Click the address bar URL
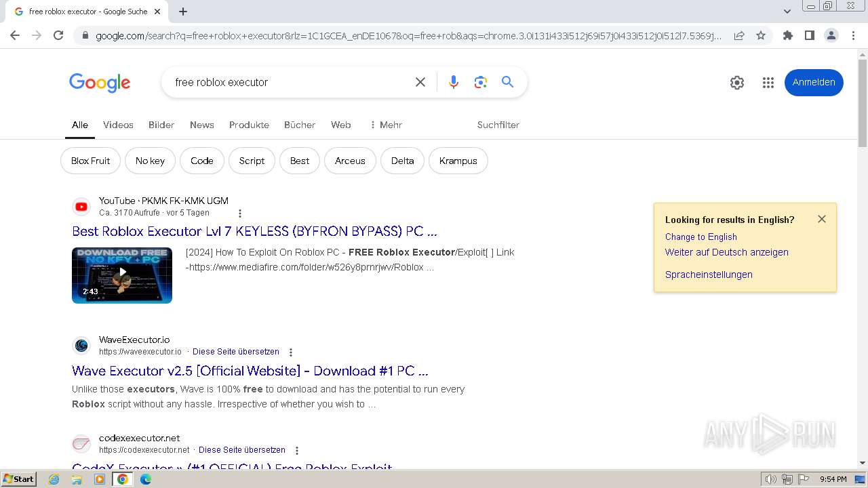This screenshot has height=488, width=868. (x=408, y=35)
